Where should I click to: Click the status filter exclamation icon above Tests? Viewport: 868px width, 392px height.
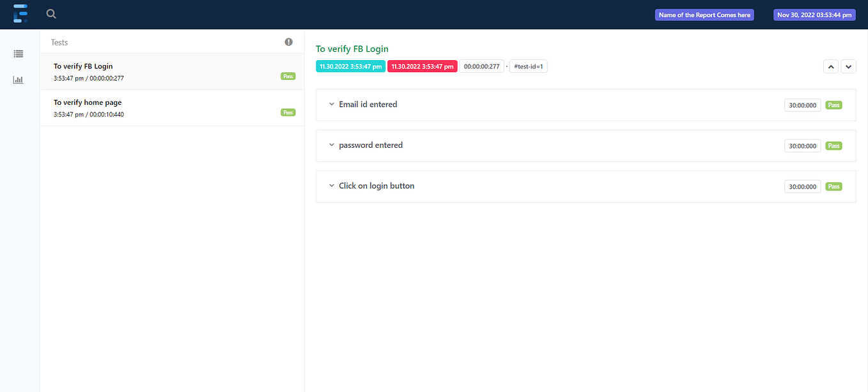(288, 42)
